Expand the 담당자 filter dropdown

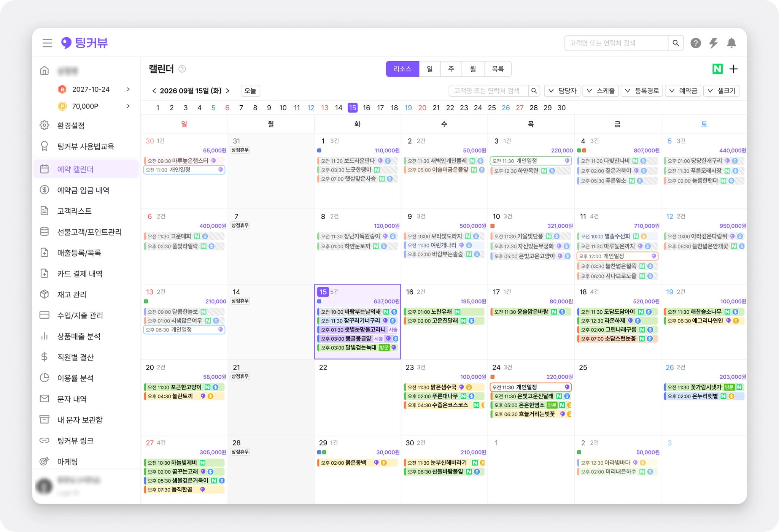pos(563,91)
